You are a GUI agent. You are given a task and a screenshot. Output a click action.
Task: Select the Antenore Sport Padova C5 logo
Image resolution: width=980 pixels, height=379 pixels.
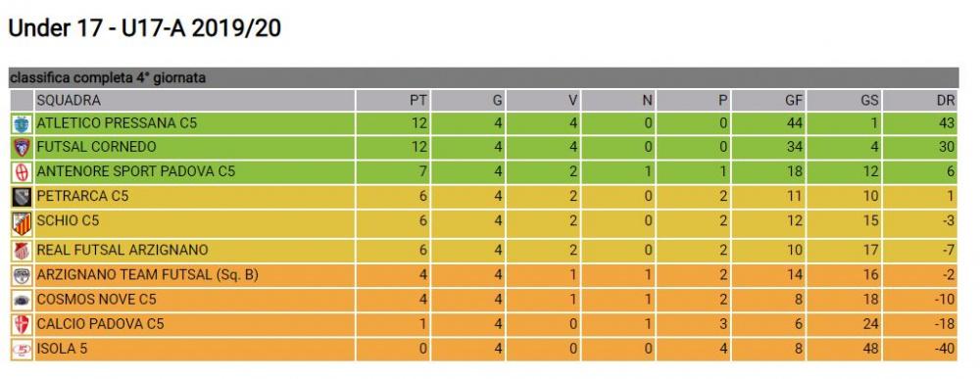(22, 172)
